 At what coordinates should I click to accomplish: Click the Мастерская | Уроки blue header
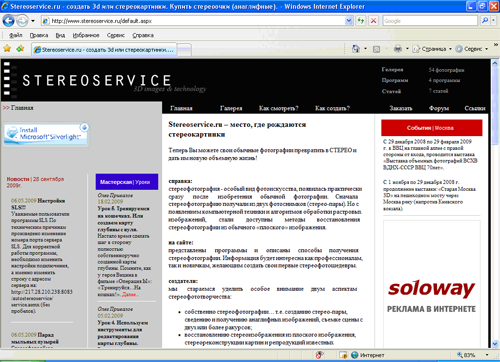[x=127, y=182]
